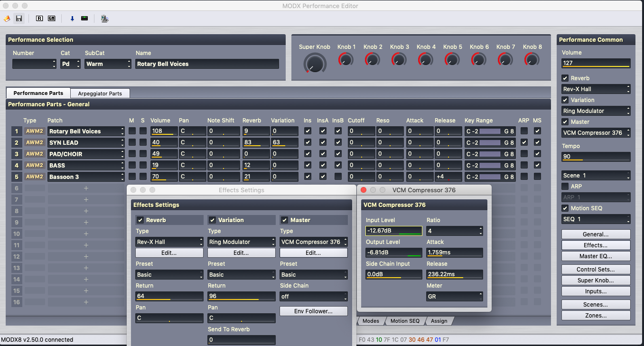
Task: Click the Knob 4 dial
Action: [426, 59]
